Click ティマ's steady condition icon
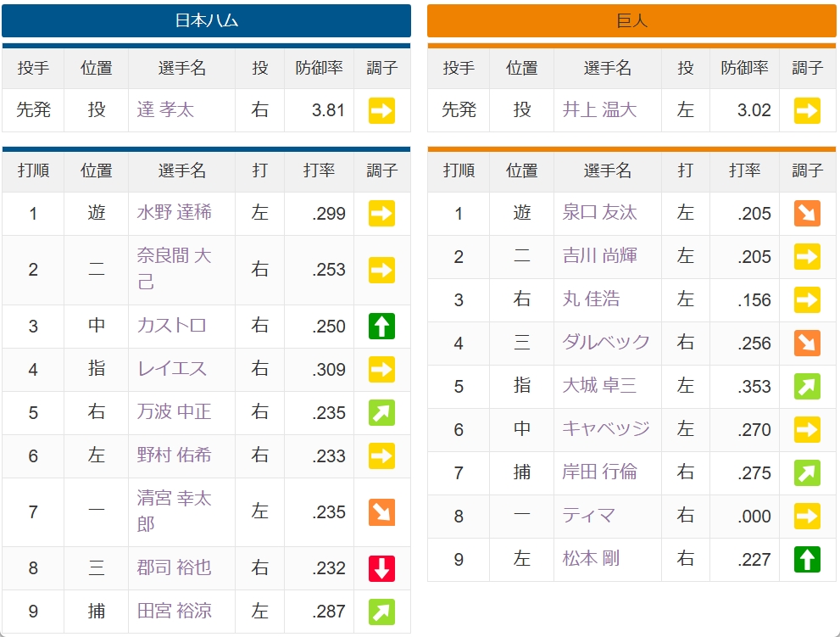 coord(807,517)
